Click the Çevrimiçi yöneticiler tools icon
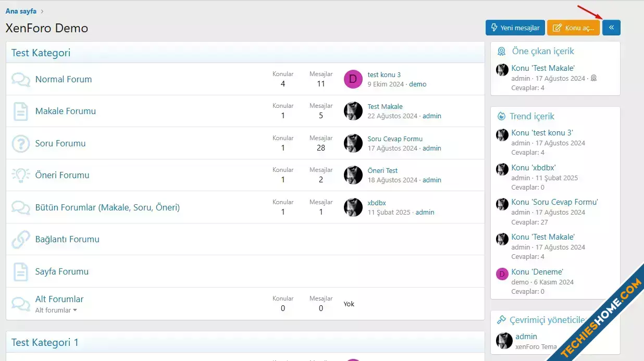 [x=501, y=320]
